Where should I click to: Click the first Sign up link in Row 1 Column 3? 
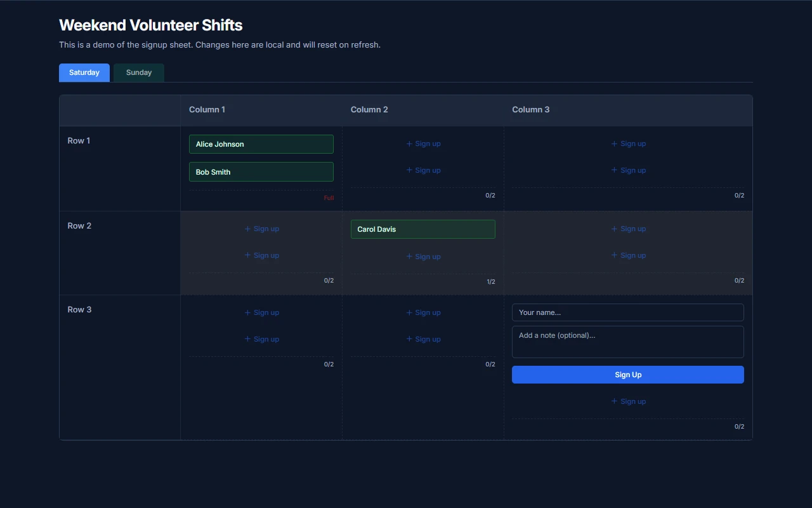[628, 144]
